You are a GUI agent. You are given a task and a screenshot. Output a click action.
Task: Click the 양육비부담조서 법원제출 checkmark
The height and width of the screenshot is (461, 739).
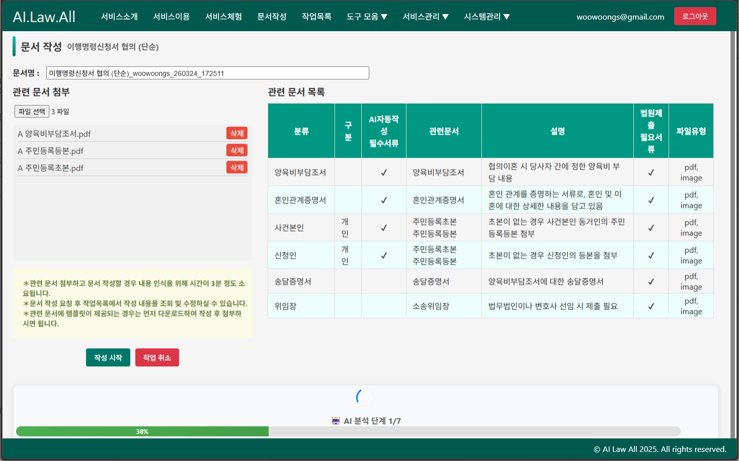point(651,173)
